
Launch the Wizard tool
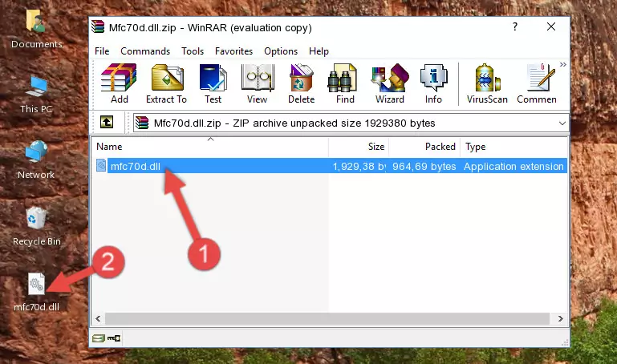pos(390,83)
